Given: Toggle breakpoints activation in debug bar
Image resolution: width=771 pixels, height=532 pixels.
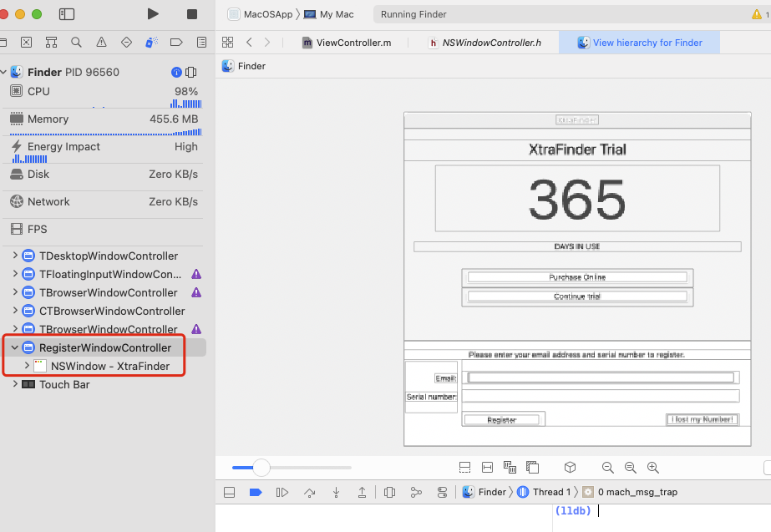Looking at the screenshot, I should (x=256, y=492).
